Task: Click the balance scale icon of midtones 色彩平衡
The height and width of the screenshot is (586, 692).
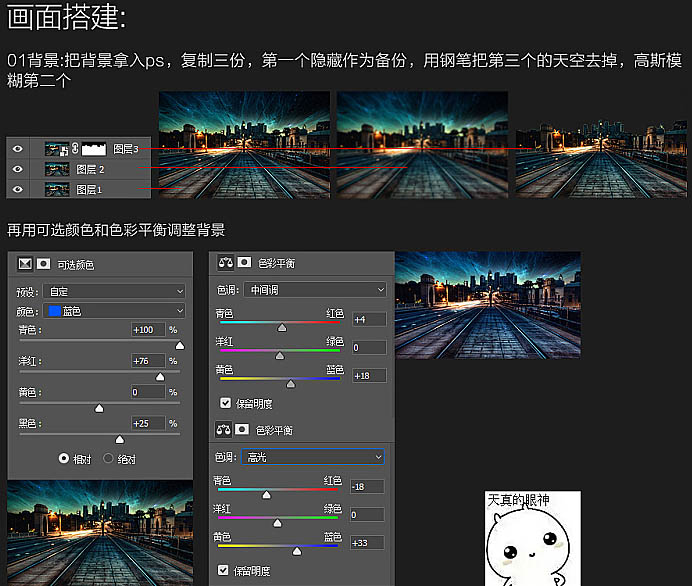Action: tap(226, 263)
